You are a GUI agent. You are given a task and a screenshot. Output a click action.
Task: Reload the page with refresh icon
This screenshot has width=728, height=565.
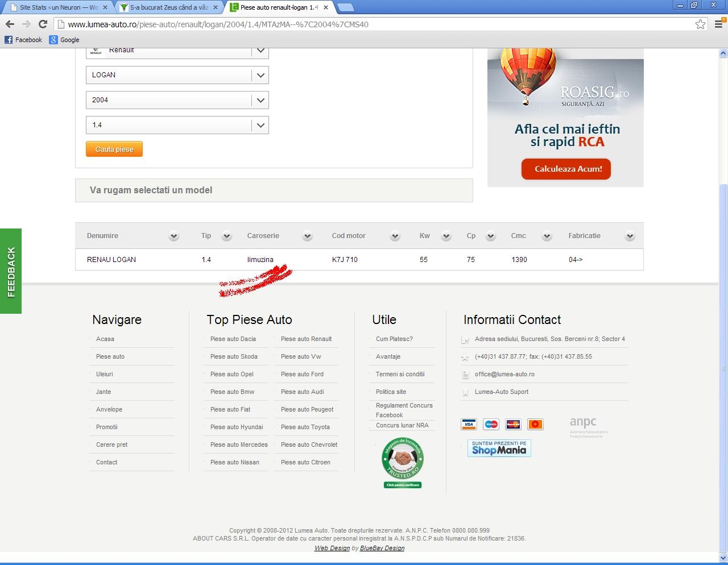point(43,24)
